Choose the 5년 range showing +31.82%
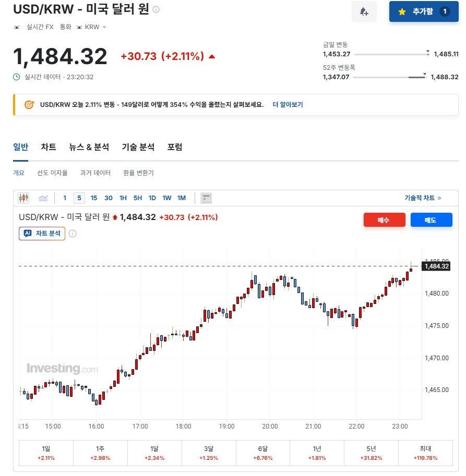The height and width of the screenshot is (476, 466). coord(371,453)
